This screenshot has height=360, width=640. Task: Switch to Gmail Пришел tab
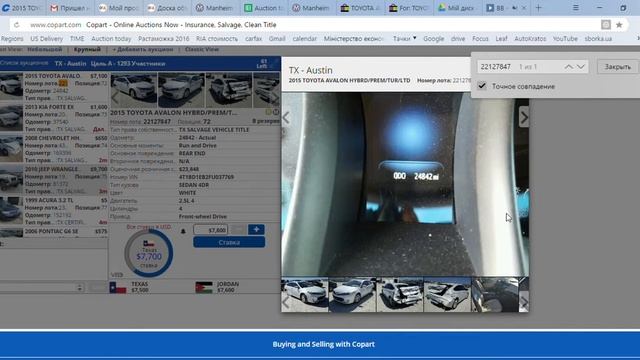69,8
